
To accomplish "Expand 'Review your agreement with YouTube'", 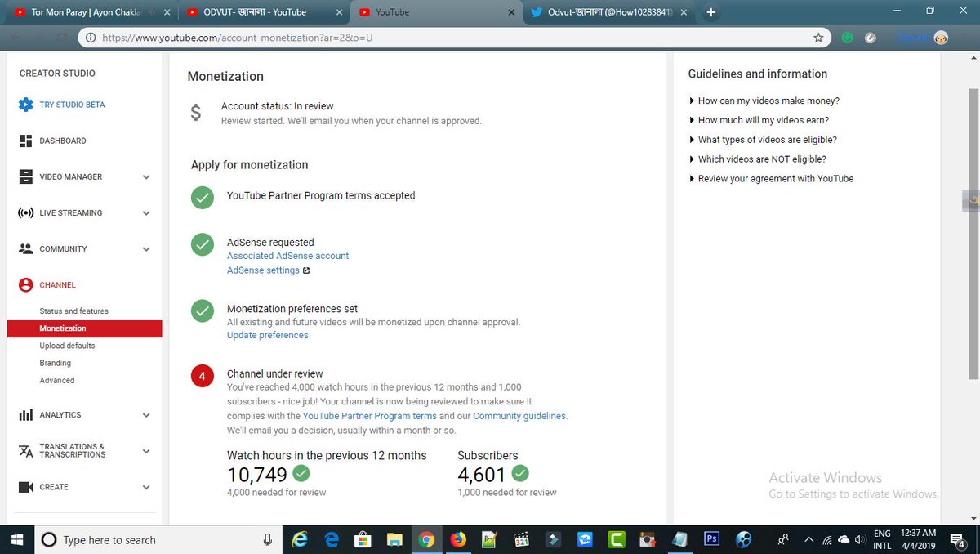I will pyautogui.click(x=771, y=178).
